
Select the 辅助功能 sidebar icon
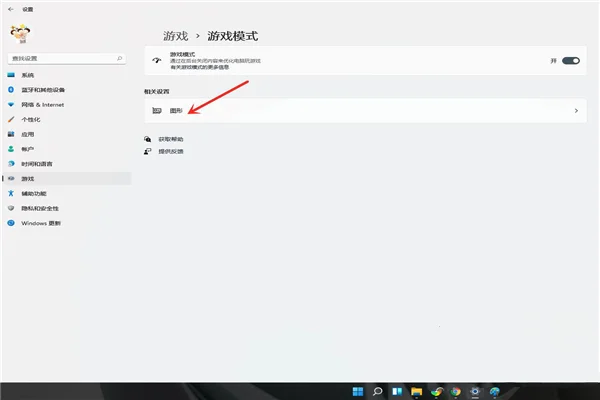[x=11, y=193]
